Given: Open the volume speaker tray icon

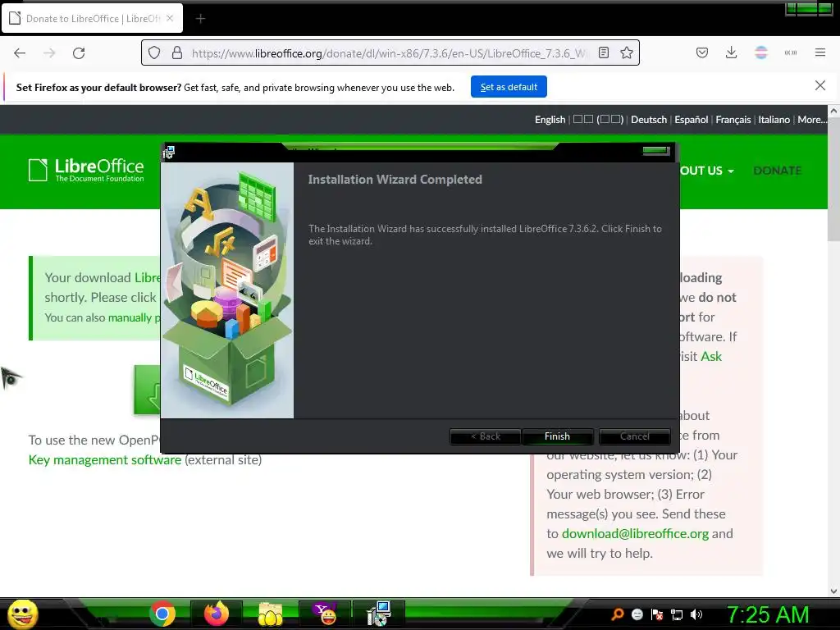Looking at the screenshot, I should 696,614.
